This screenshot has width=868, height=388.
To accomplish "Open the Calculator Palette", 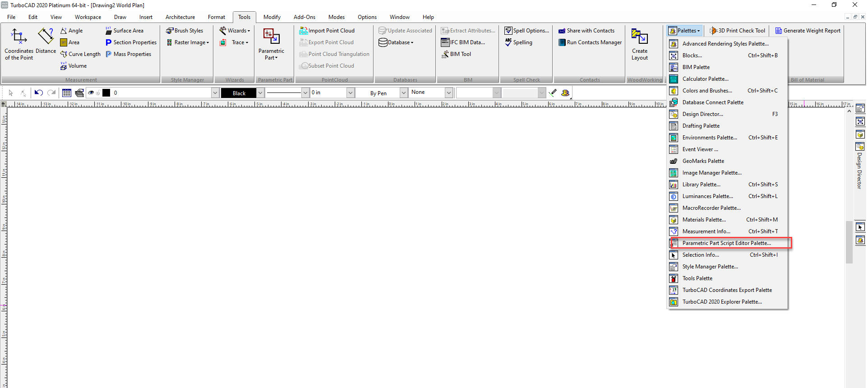I will click(x=728, y=79).
